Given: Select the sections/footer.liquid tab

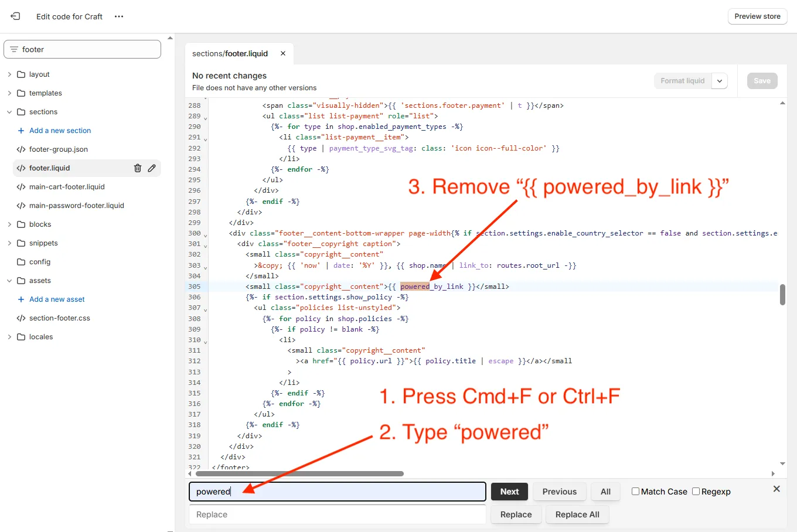Looking at the screenshot, I should coord(230,53).
